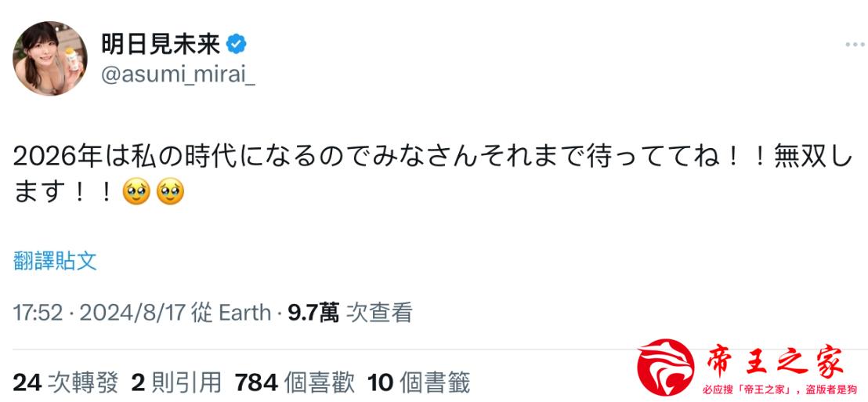Viewport: 868px width, 402px height.
Task: Click 翻譯貼文 to translate the post
Action: click(55, 261)
